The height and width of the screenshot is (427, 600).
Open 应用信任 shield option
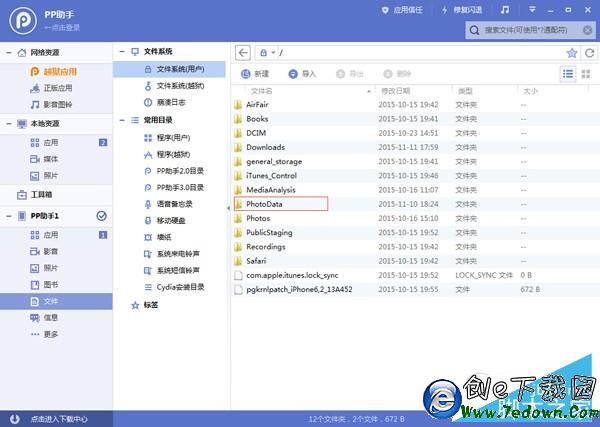click(x=402, y=10)
